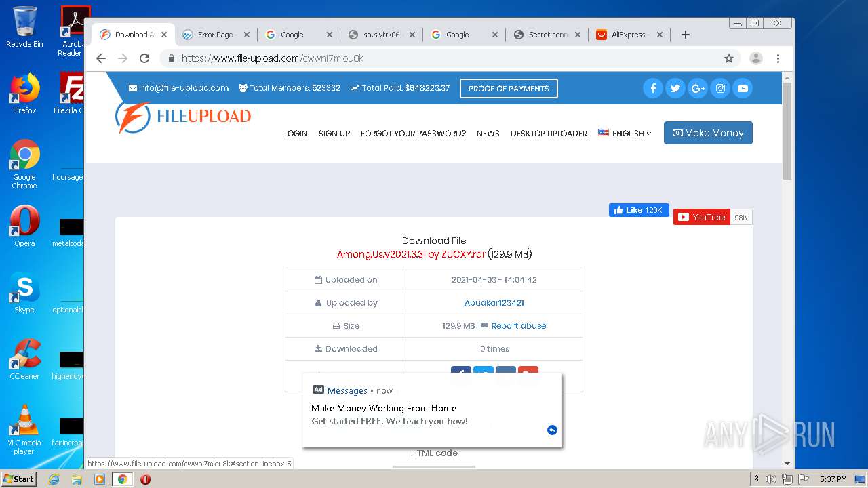Click volume icon in system tray

[x=771, y=479]
